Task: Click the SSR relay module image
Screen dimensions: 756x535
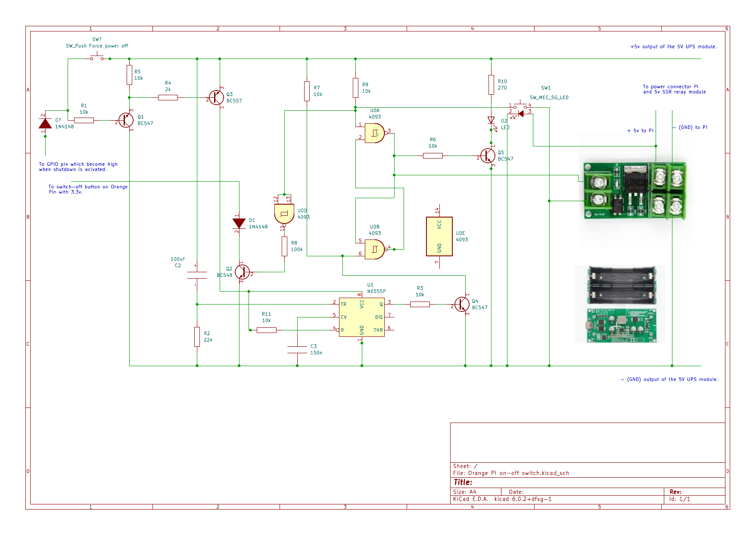Action: 635,191
